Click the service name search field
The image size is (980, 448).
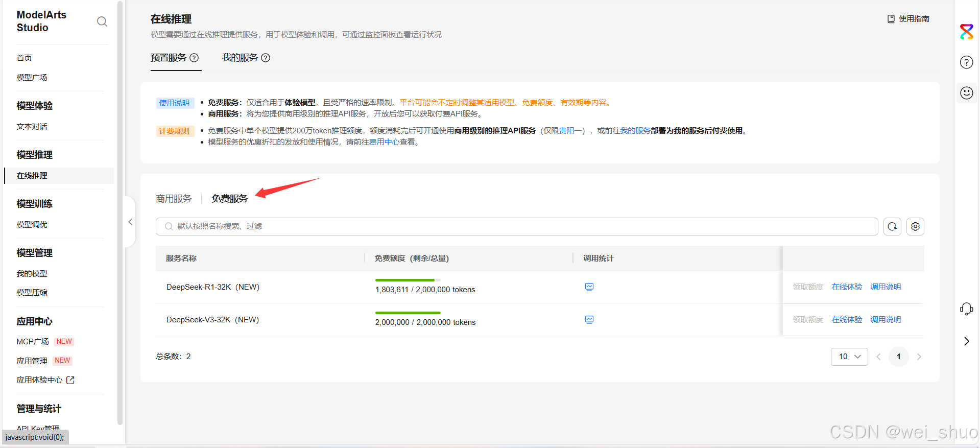coord(517,226)
